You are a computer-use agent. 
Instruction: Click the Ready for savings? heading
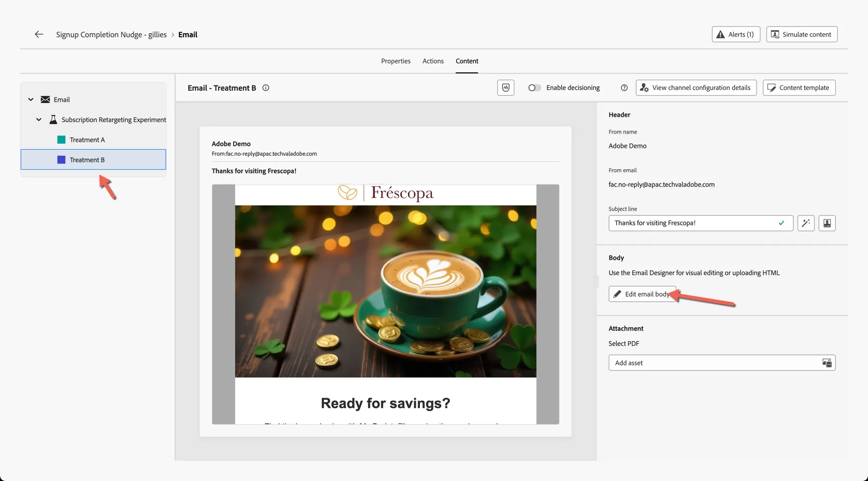coord(385,403)
